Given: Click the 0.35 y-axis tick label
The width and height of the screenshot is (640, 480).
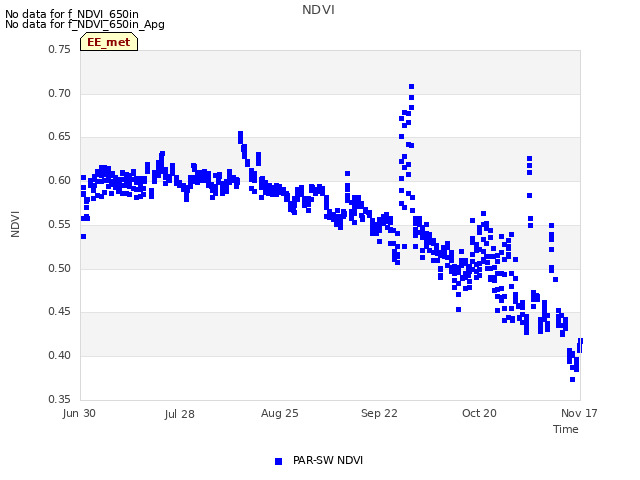Looking at the screenshot, I should 59,399.
